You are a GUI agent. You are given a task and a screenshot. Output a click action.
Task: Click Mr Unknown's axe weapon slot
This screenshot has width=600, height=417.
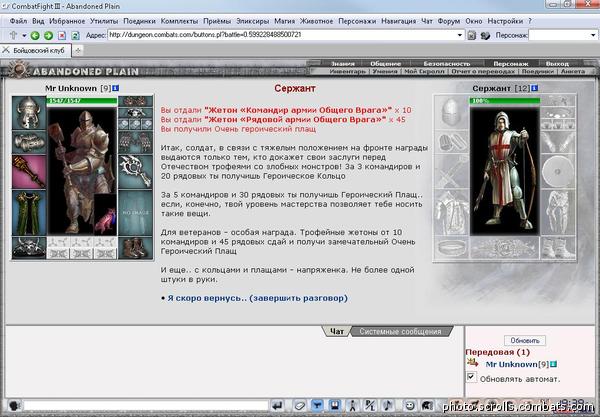(135, 172)
